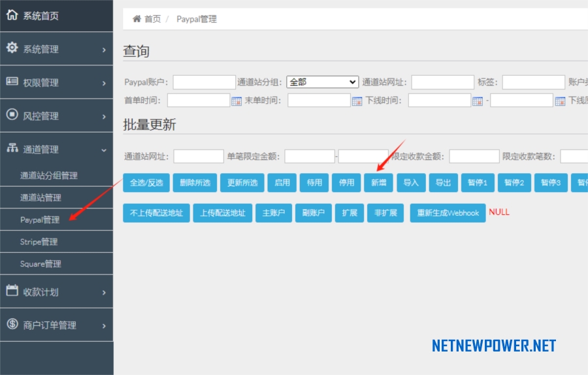
Task: Open the calendar picker for 末单时间
Action: [x=357, y=101]
